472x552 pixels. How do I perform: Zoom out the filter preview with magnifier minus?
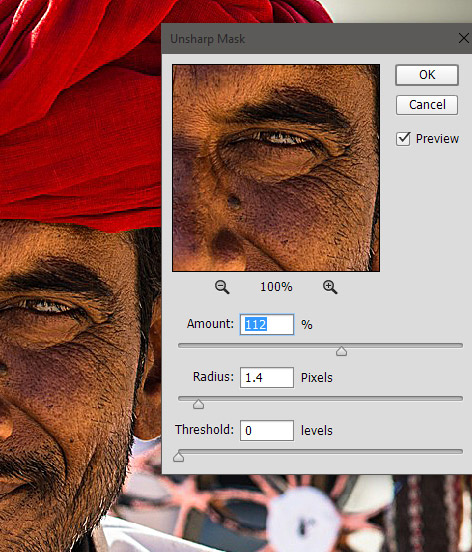(x=222, y=287)
